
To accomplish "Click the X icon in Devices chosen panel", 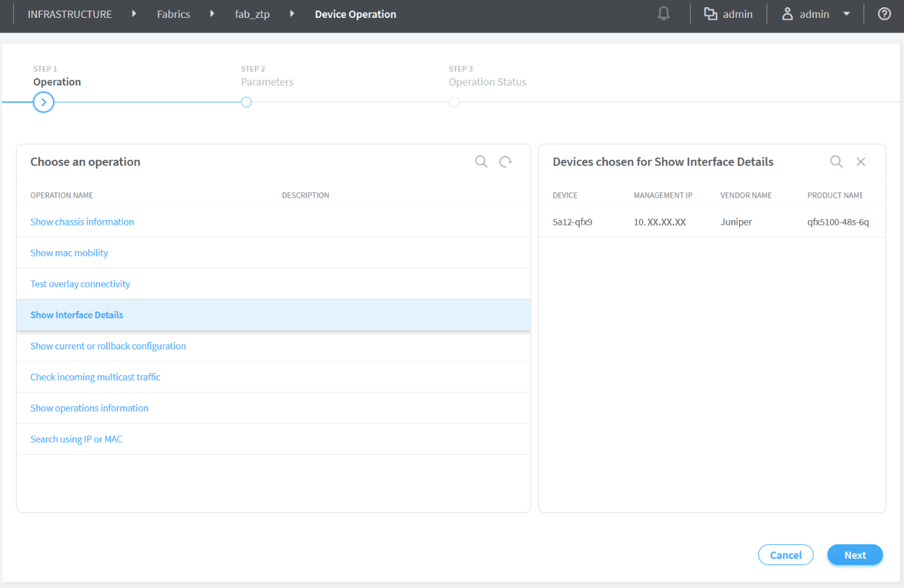I will [861, 162].
